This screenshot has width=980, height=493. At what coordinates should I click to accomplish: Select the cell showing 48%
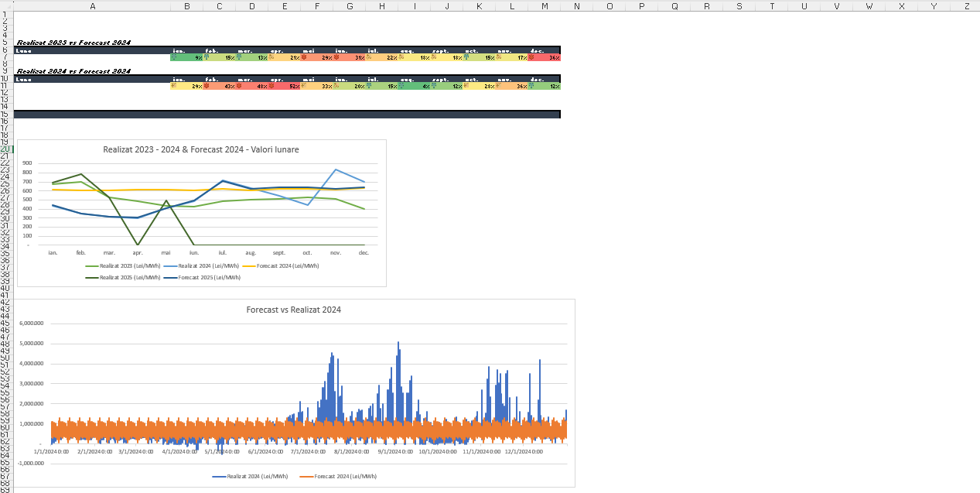coord(251,86)
